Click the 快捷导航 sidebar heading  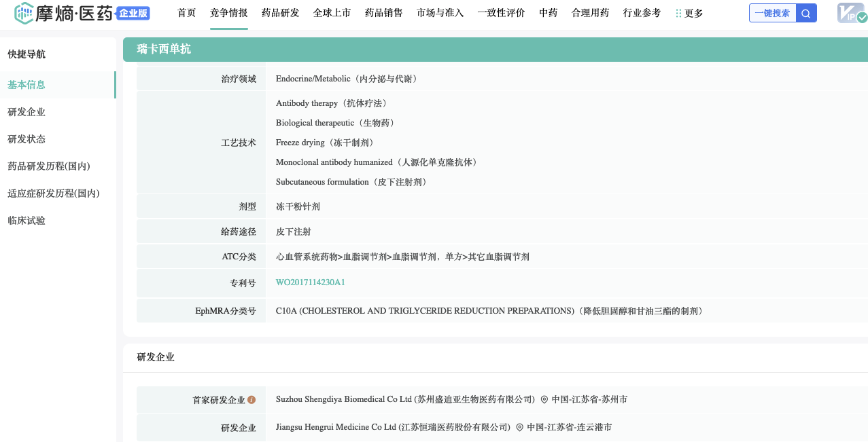[x=27, y=54]
